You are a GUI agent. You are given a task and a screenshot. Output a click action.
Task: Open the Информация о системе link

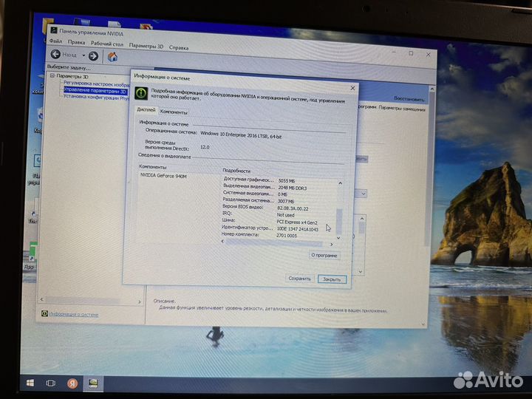point(74,315)
